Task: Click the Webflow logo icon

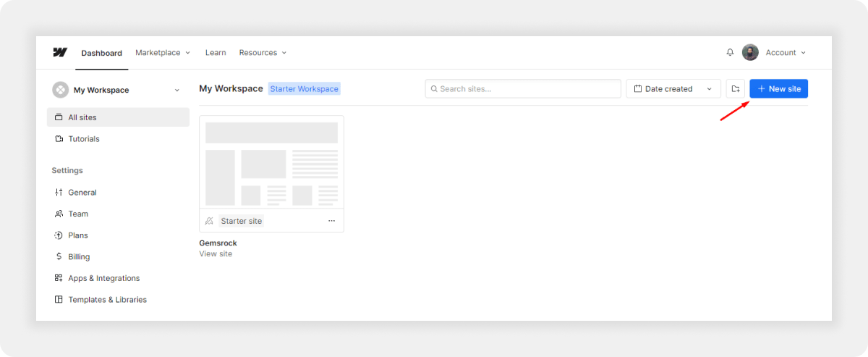Action: pyautogui.click(x=60, y=52)
